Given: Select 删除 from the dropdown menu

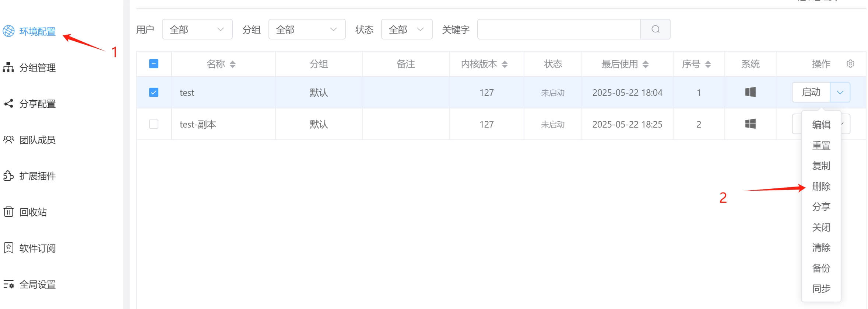Looking at the screenshot, I should click(821, 187).
